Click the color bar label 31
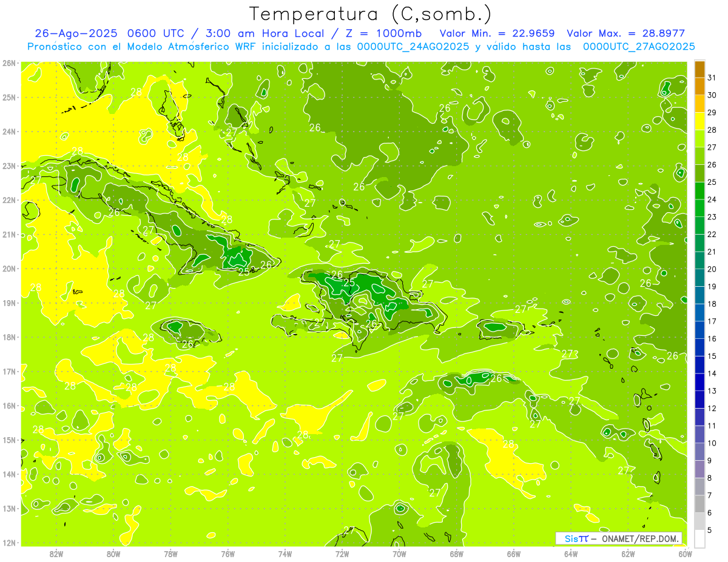The width and height of the screenshot is (728, 562). pos(712,78)
